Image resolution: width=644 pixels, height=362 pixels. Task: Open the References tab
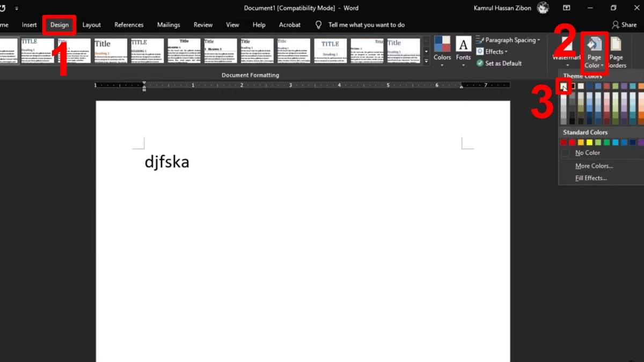point(129,25)
